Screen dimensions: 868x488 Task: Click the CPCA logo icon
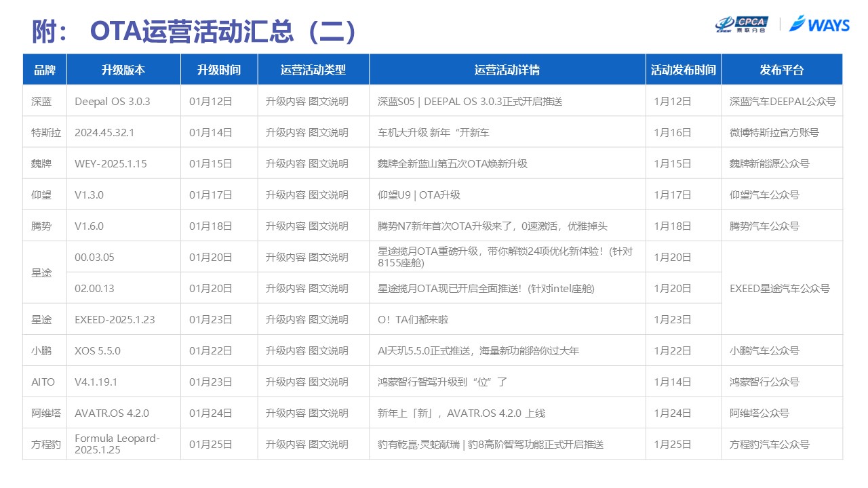[x=741, y=23]
